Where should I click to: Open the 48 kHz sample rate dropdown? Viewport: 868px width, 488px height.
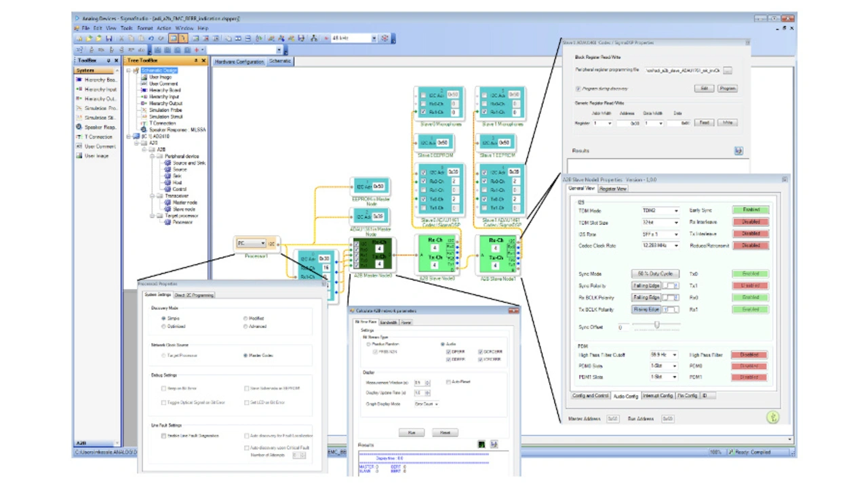(374, 39)
